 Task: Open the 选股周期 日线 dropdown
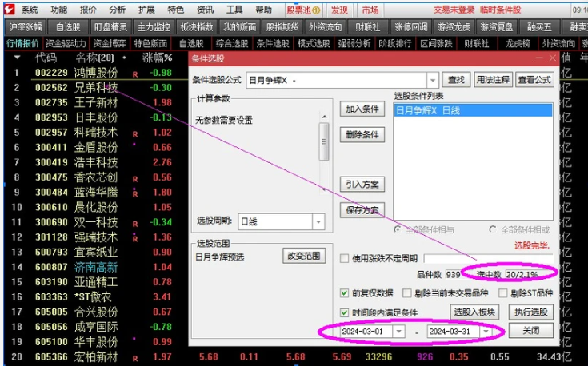point(318,221)
